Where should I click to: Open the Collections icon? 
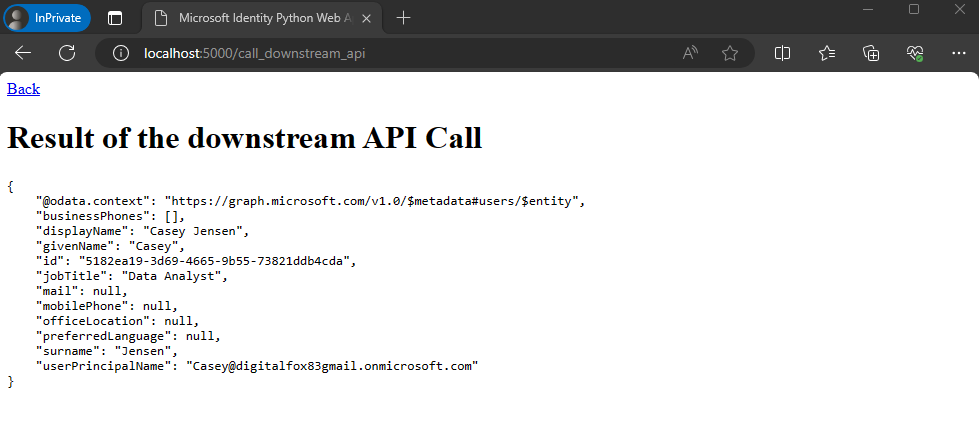(871, 53)
